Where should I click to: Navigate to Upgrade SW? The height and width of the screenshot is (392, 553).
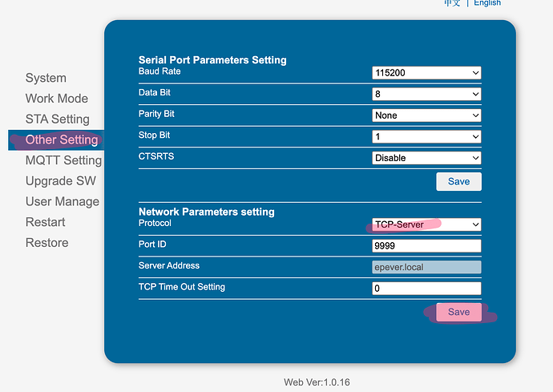61,181
